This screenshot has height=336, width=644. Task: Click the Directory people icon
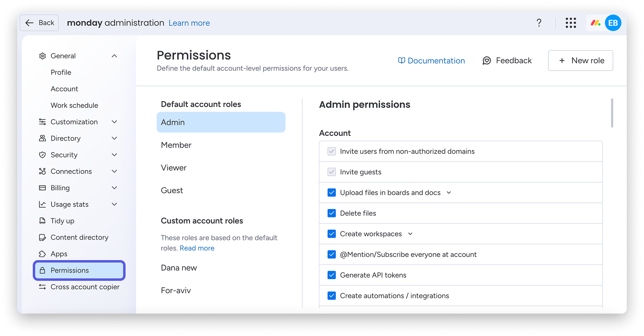coord(42,138)
